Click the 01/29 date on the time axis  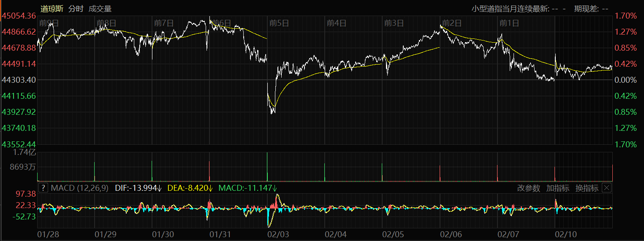click(106, 234)
